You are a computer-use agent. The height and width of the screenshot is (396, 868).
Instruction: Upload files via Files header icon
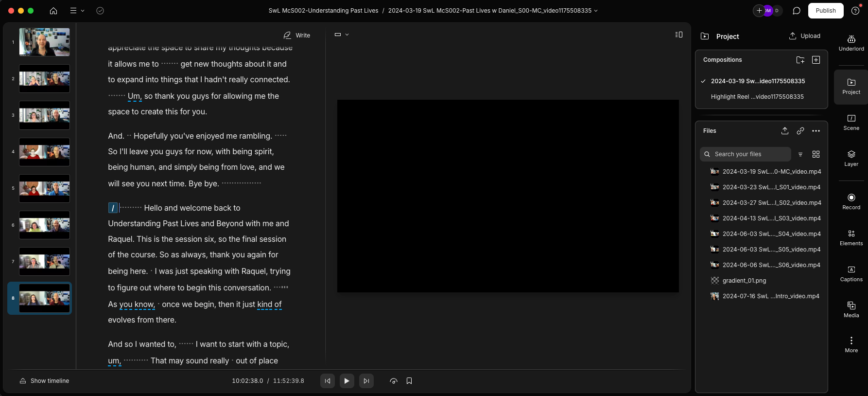click(x=785, y=131)
